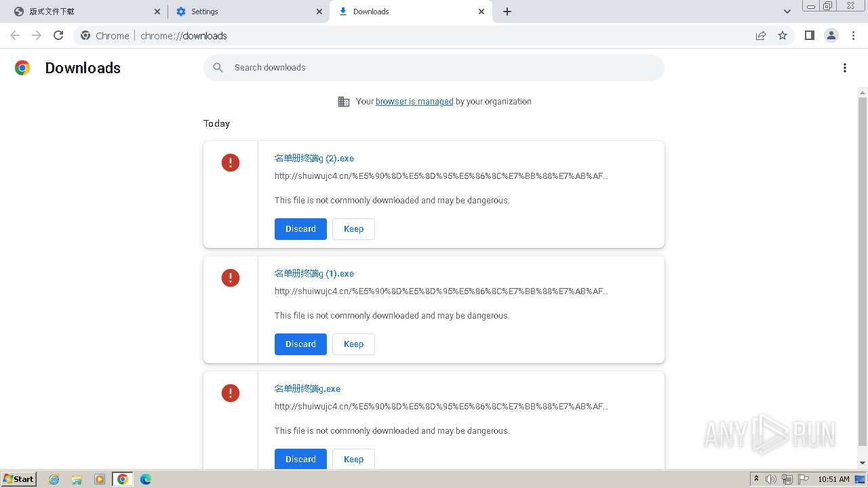The width and height of the screenshot is (868, 488).
Task: Discard the 名单册终端g.exe download
Action: tap(300, 460)
